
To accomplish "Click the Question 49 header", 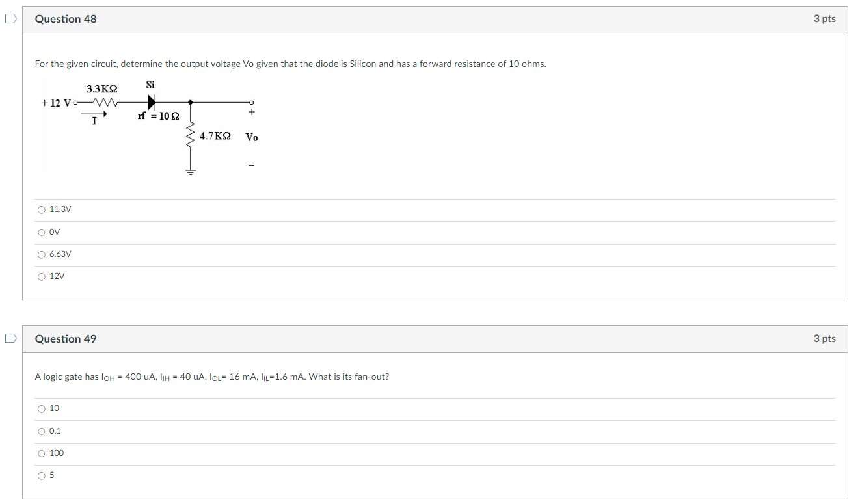I will 66,338.
